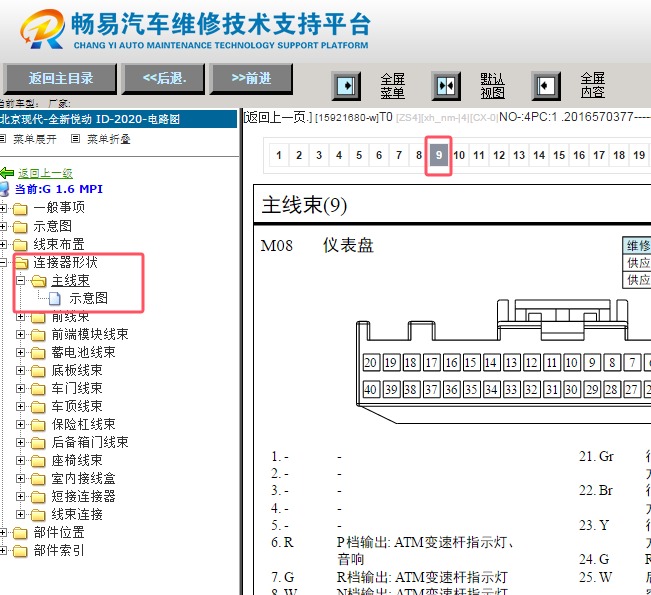The image size is (651, 595).
Task: Expand the 短接连接器 node
Action: click(20, 497)
